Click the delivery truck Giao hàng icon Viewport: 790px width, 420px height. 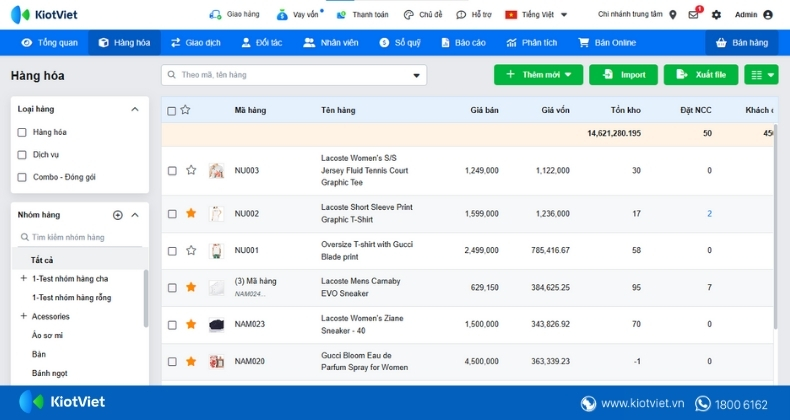tap(215, 15)
